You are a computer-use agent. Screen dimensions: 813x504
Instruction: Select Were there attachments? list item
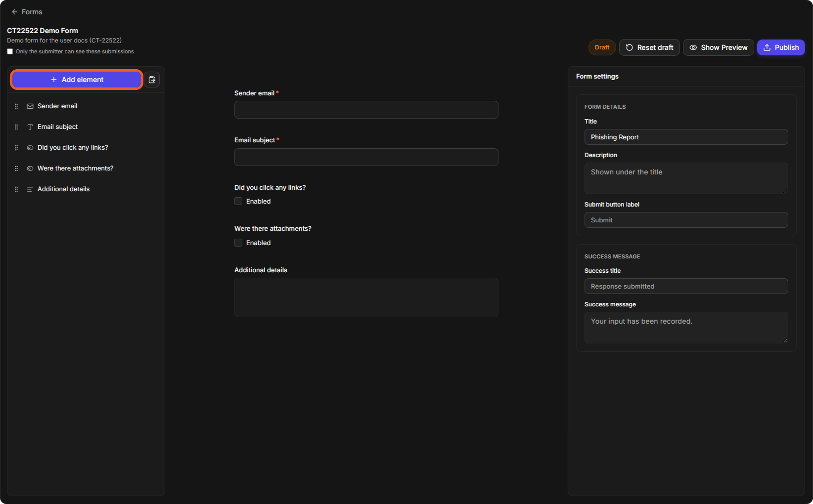[86, 168]
